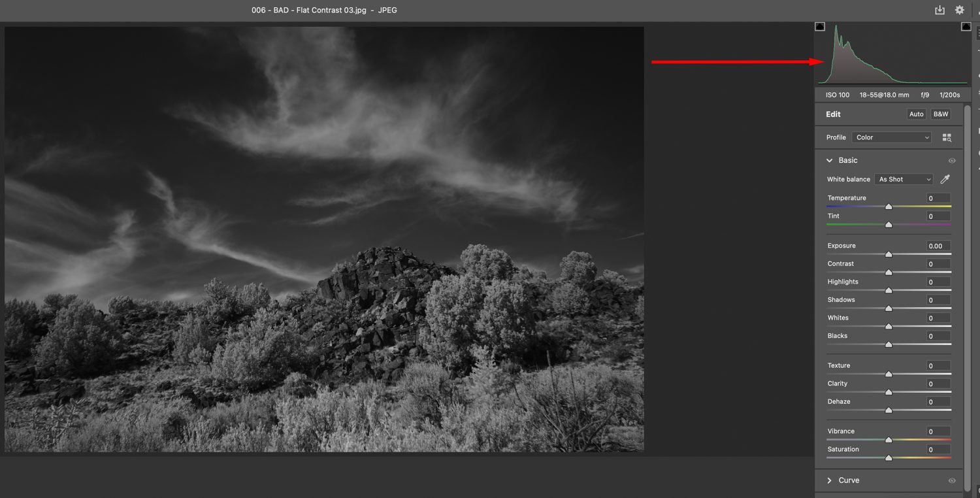Screen dimensions: 980x498
Task: Click the Contrast slider handle
Action: coord(889,273)
